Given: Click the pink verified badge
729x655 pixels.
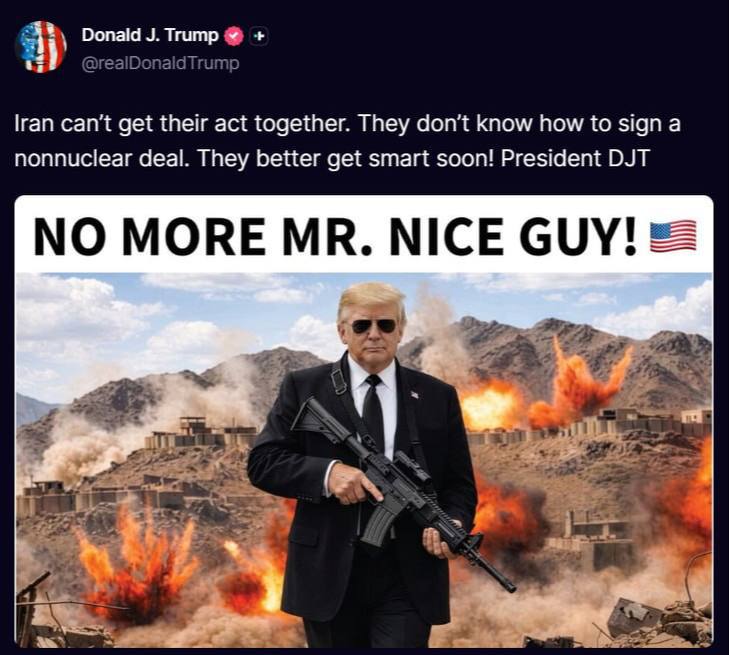Looking at the screenshot, I should 234,36.
